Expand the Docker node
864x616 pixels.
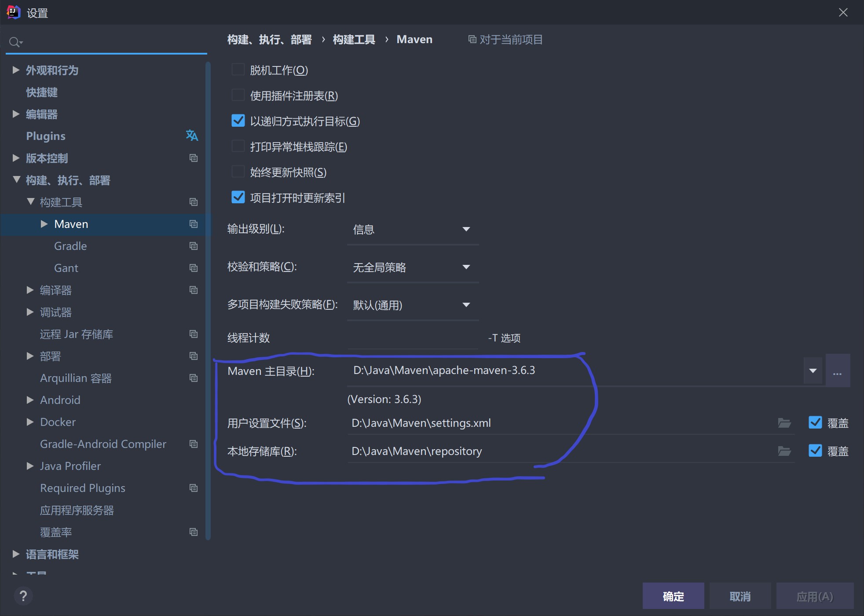(30, 422)
